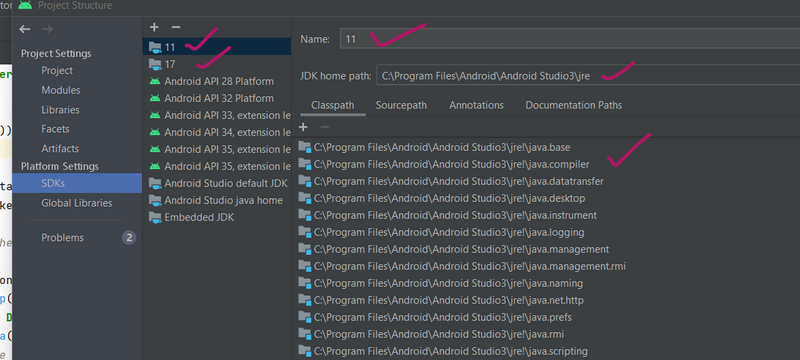Click library icon next to java.prefs

click(x=305, y=317)
